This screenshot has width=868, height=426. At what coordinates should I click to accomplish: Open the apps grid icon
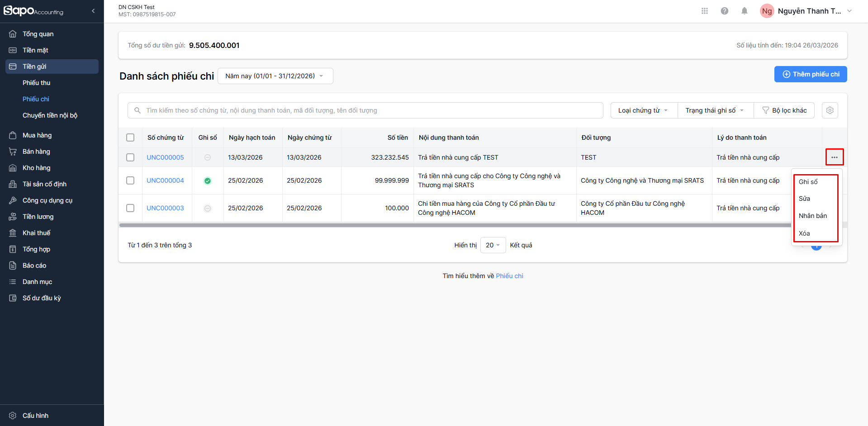pyautogui.click(x=705, y=11)
